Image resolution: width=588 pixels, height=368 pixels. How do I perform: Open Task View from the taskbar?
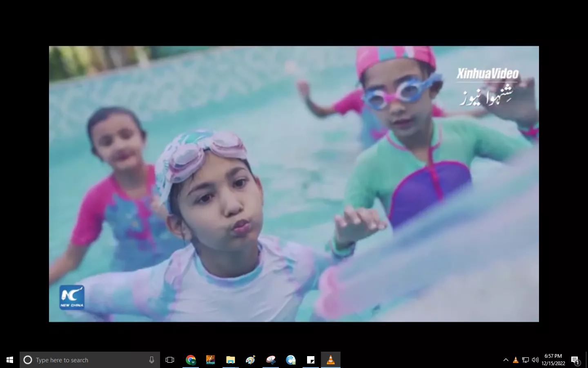pos(170,360)
